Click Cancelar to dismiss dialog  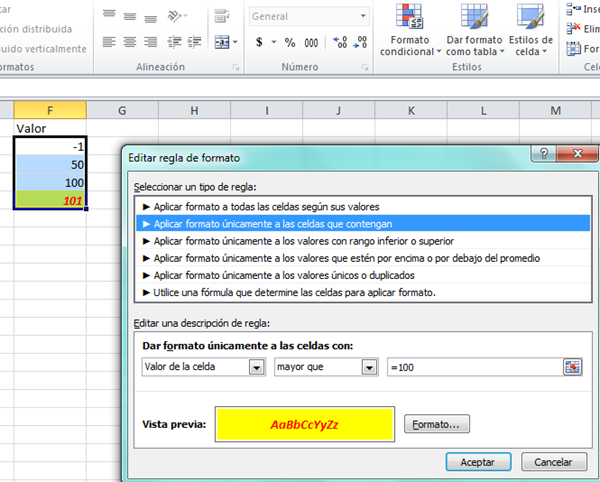(553, 461)
